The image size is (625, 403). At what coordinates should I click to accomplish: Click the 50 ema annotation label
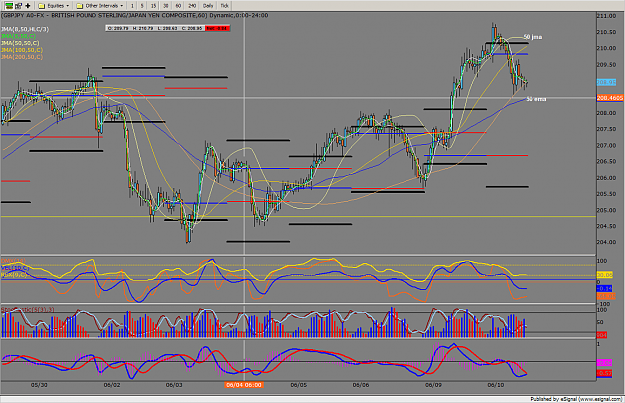coord(537,99)
